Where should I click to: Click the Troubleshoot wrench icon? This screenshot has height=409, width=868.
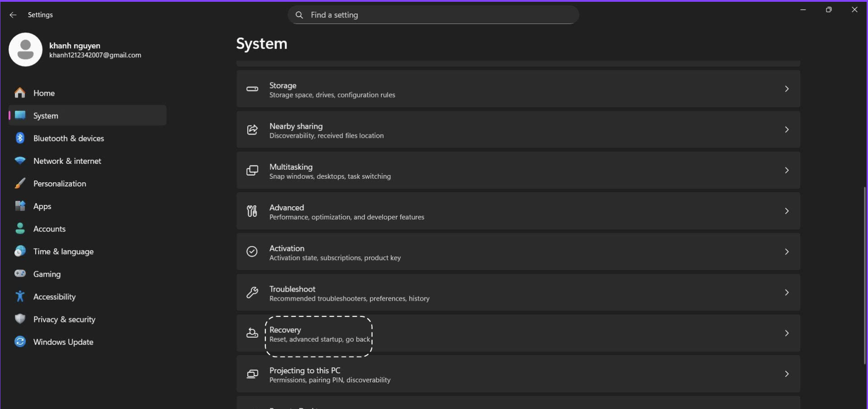[x=252, y=293]
